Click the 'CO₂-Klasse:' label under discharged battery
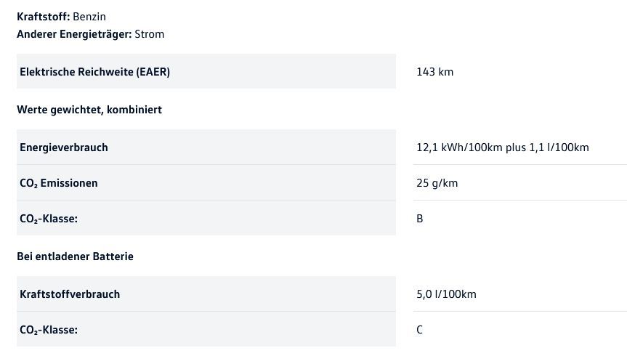The width and height of the screenshot is (627, 364). (49, 330)
